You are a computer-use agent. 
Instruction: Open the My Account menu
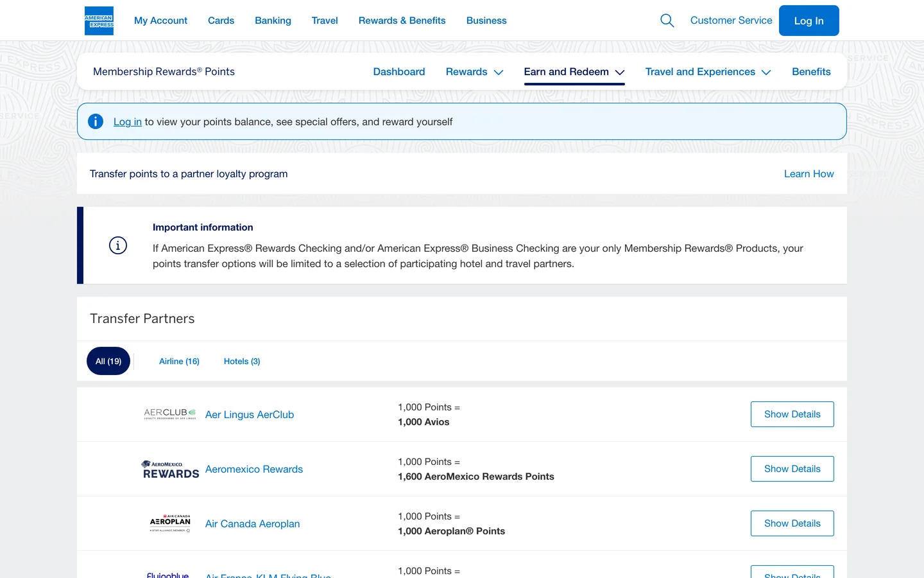pyautogui.click(x=160, y=21)
